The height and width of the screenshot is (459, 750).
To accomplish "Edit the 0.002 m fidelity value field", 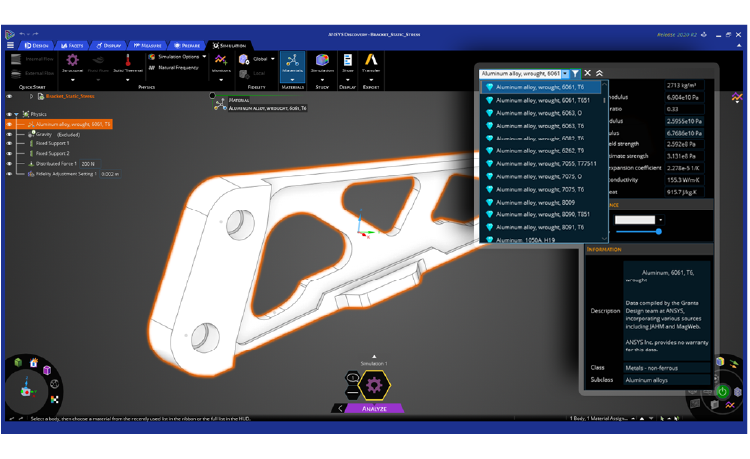I will tap(110, 174).
